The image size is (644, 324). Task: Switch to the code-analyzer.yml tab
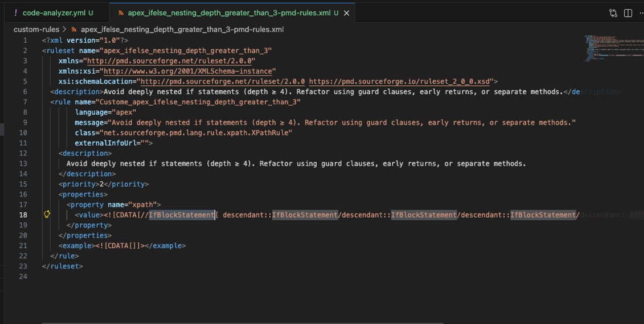(x=53, y=13)
